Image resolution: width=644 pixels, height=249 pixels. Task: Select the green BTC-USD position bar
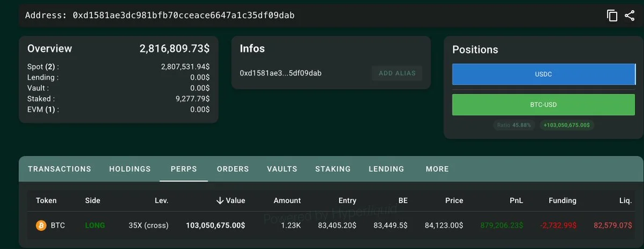click(x=544, y=105)
